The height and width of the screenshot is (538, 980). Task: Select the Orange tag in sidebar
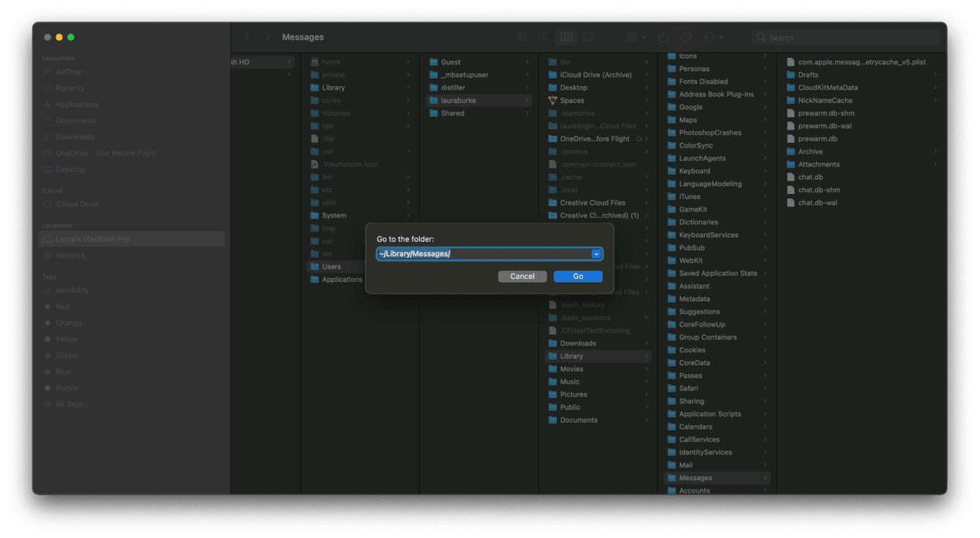pos(68,323)
